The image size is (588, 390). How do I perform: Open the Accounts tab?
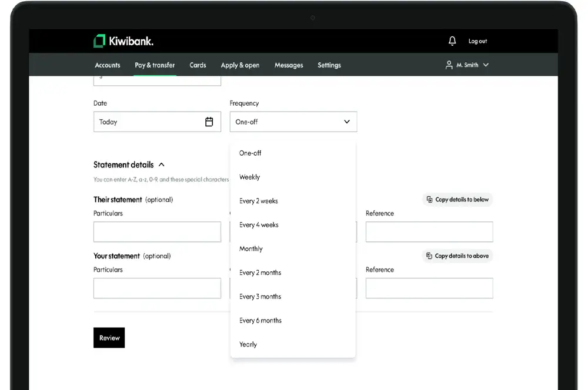(108, 65)
